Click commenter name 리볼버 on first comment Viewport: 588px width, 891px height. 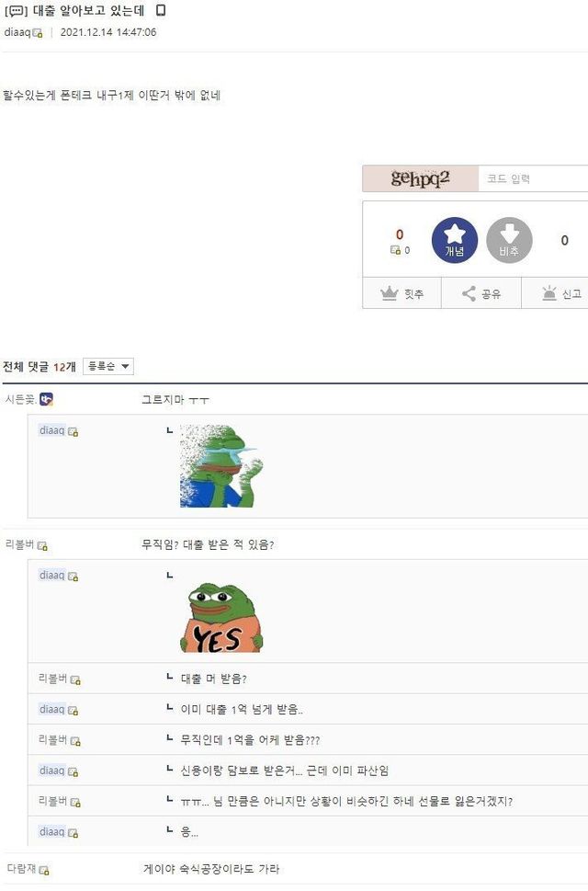(x=20, y=544)
